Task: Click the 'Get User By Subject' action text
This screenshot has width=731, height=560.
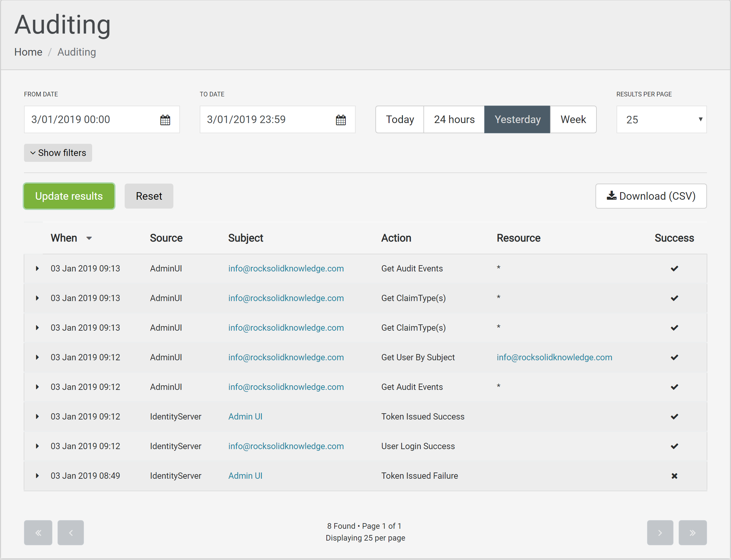Action: [418, 357]
